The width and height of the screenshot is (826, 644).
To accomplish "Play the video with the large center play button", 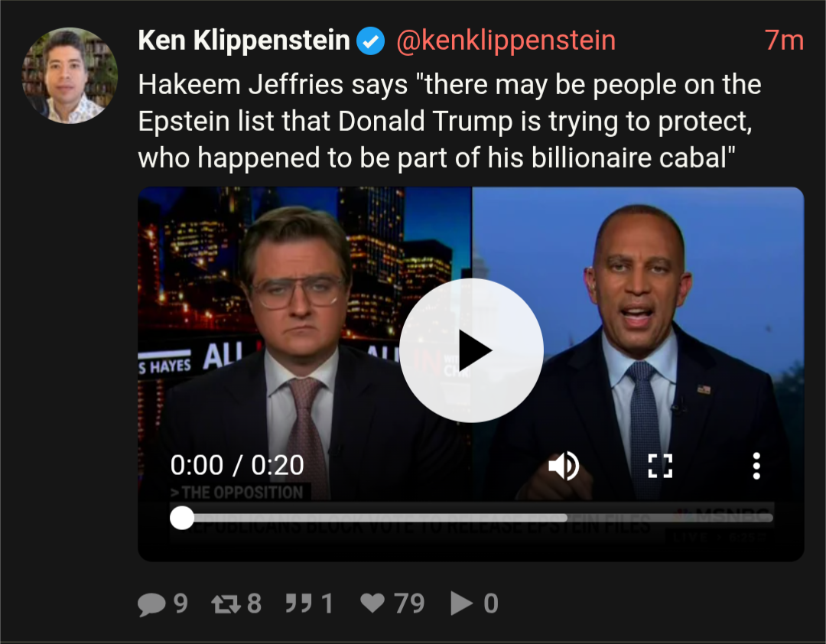I will click(x=471, y=350).
